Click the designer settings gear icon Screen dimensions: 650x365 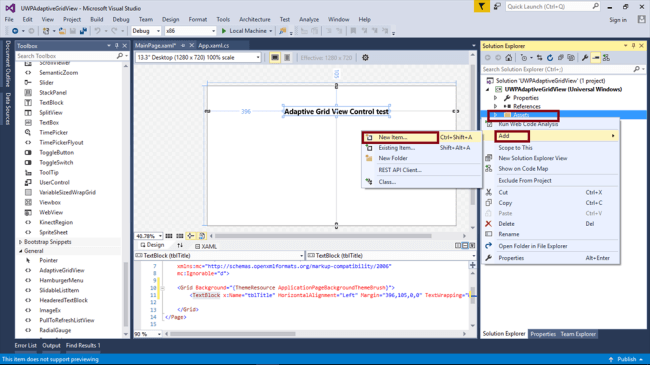click(x=365, y=58)
